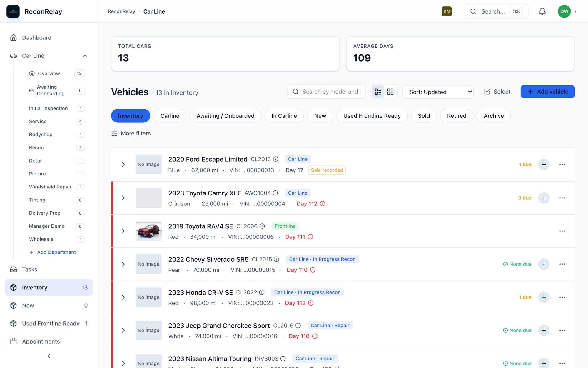Click info icon next to CL2022
This screenshot has width=588, height=368.
(x=262, y=292)
